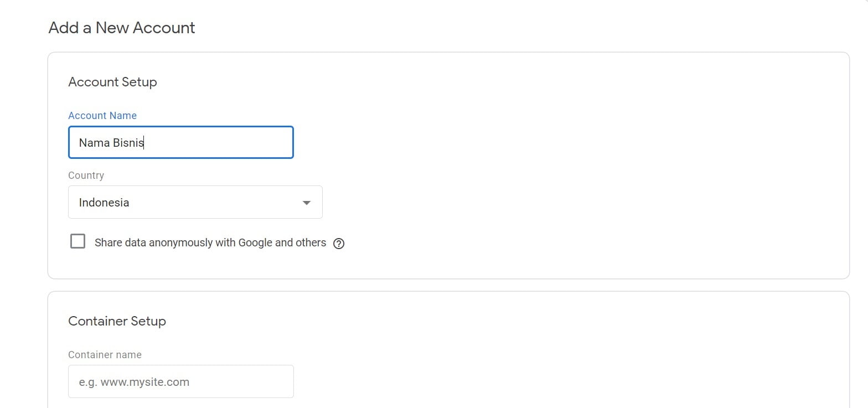The height and width of the screenshot is (408, 868).
Task: Click the 'Country' field label
Action: (86, 175)
